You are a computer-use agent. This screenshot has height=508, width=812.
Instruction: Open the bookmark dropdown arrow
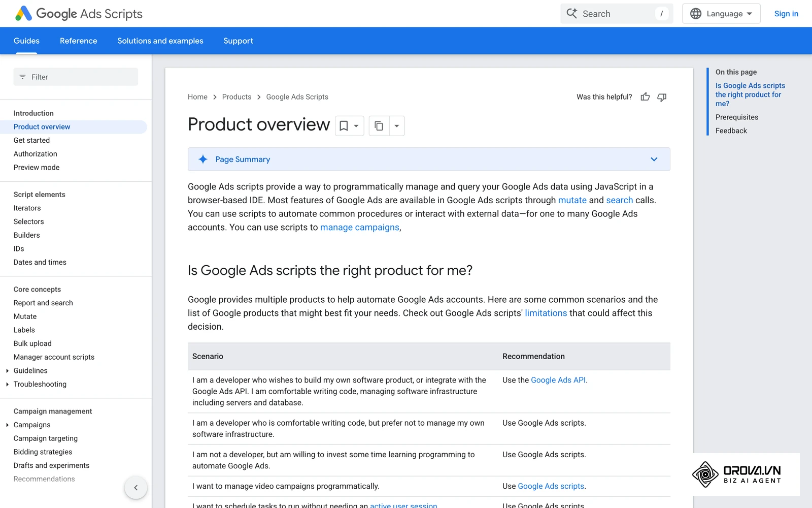click(356, 126)
